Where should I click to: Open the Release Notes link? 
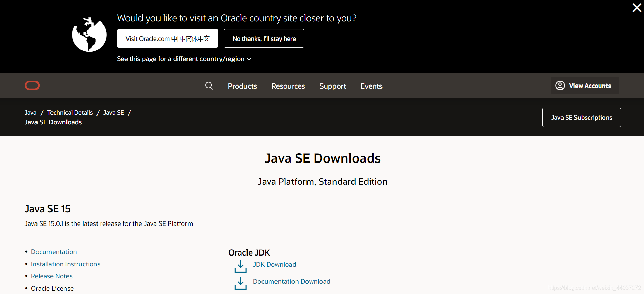(x=51, y=276)
